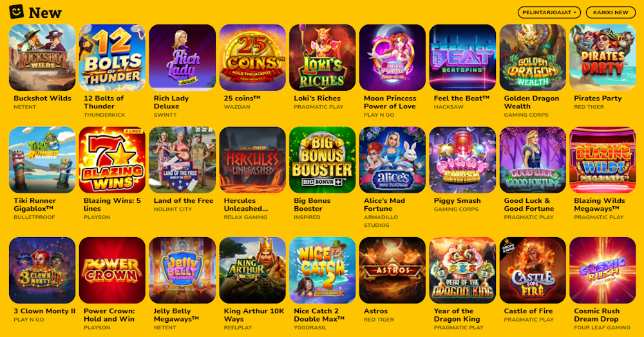Launch the Piggy Smash game image
The height and width of the screenshot is (337, 644).
point(462,160)
